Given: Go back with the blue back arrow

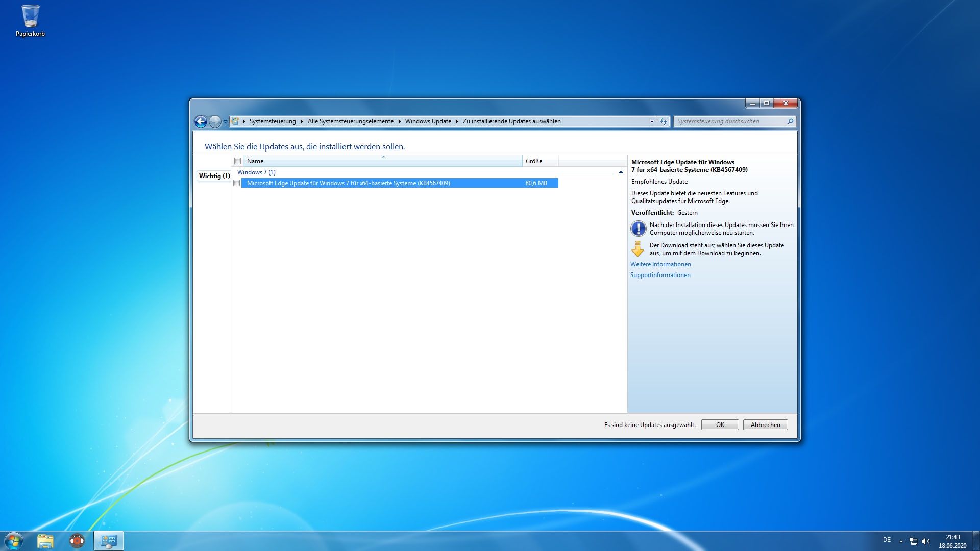Looking at the screenshot, I should (x=201, y=121).
